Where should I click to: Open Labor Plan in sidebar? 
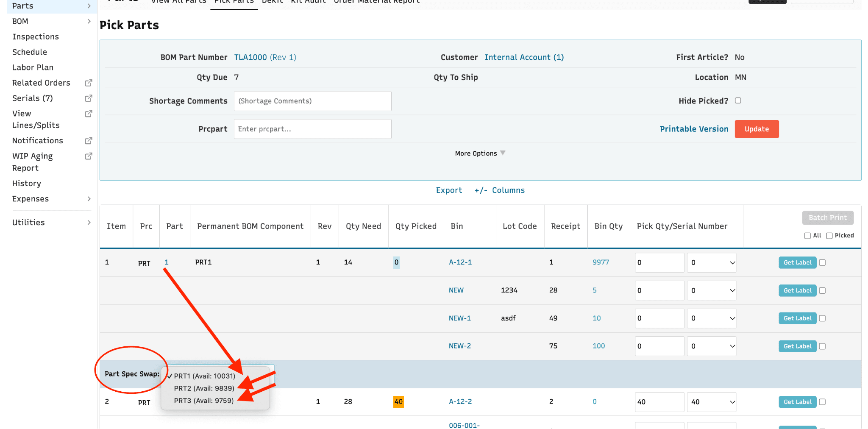coord(33,67)
